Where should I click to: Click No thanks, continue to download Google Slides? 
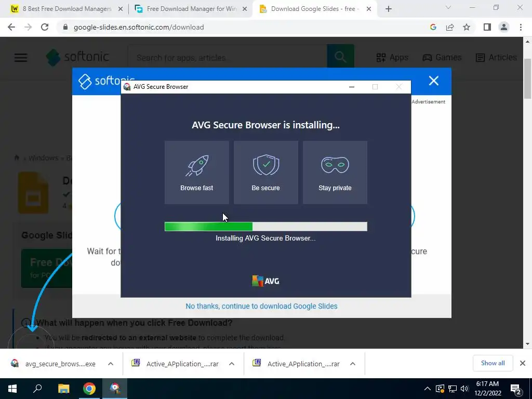tap(261, 306)
